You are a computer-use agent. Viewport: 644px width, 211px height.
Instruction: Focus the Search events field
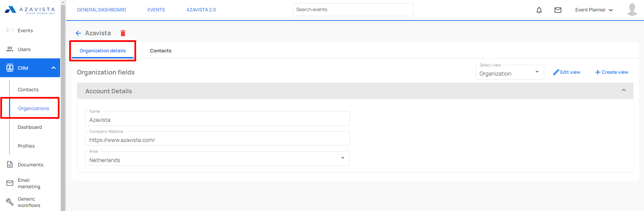[353, 10]
